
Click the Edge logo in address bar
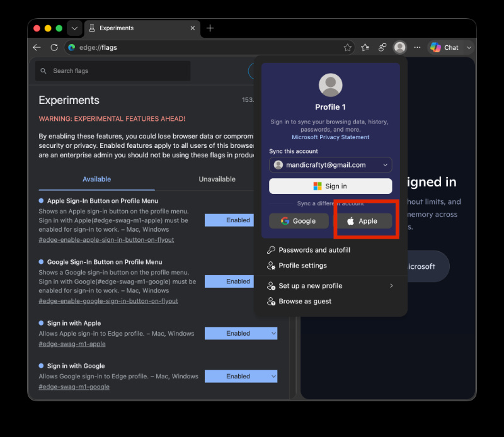tap(72, 48)
